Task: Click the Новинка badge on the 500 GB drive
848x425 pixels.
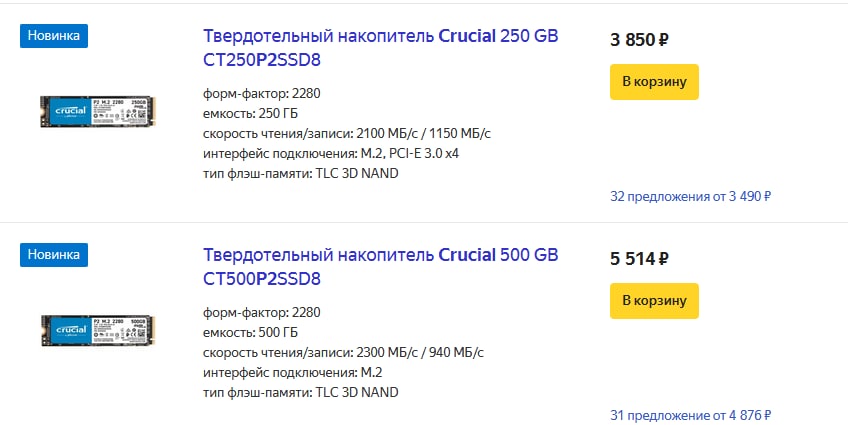Action: (54, 255)
